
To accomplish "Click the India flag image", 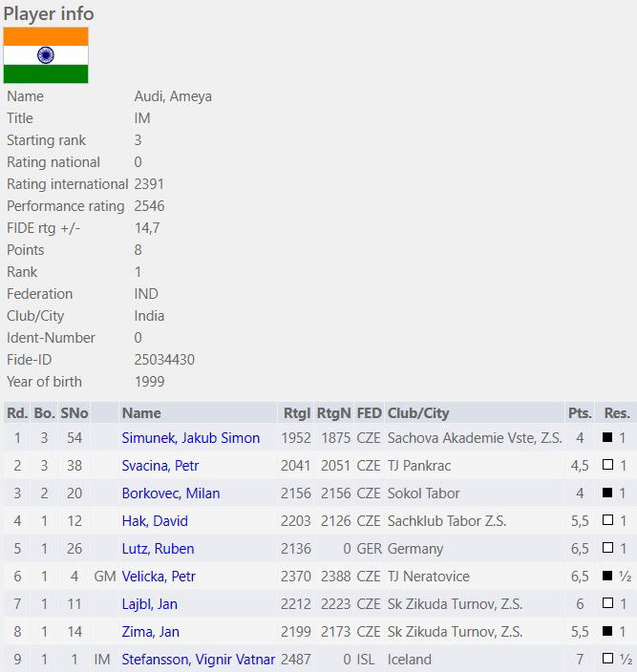I will (46, 55).
